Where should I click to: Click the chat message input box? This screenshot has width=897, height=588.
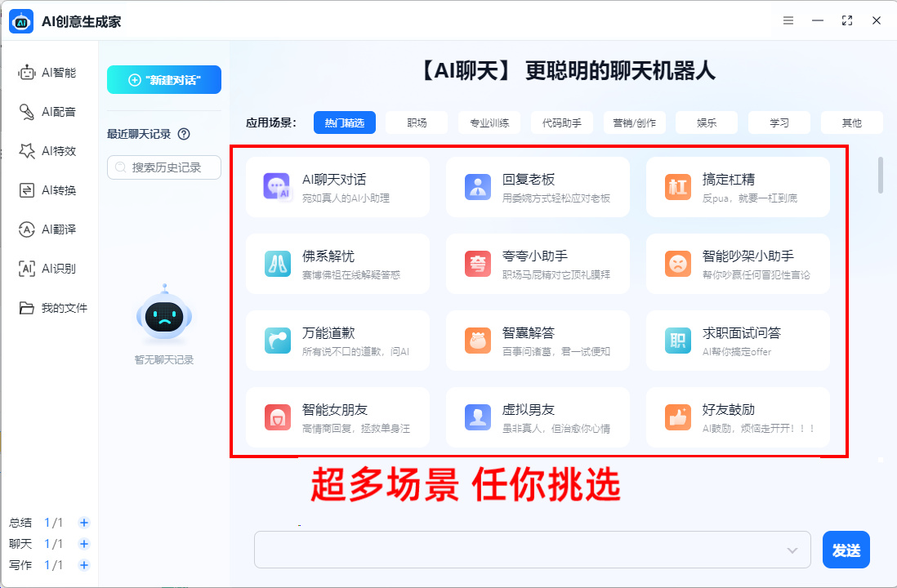[532, 550]
